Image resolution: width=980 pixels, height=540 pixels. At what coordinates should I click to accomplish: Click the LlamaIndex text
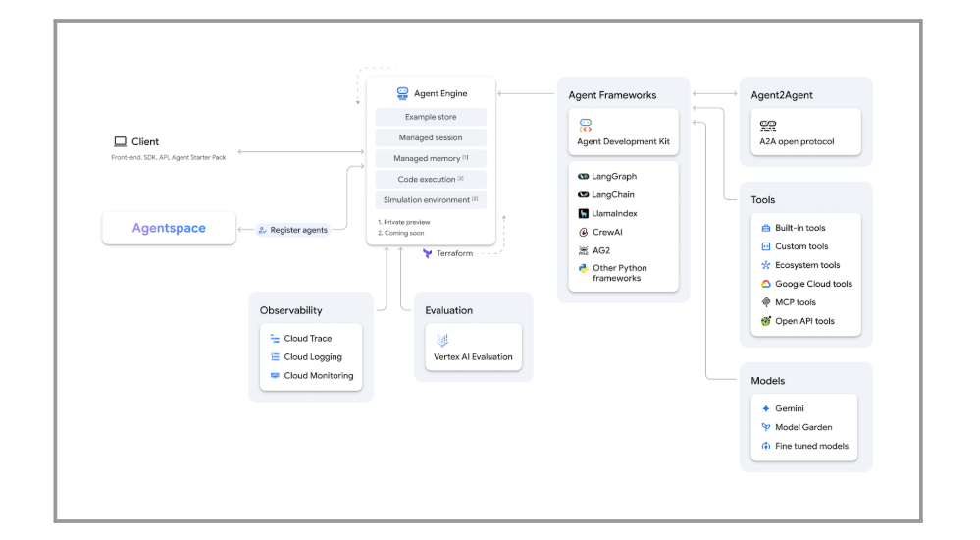tap(615, 213)
